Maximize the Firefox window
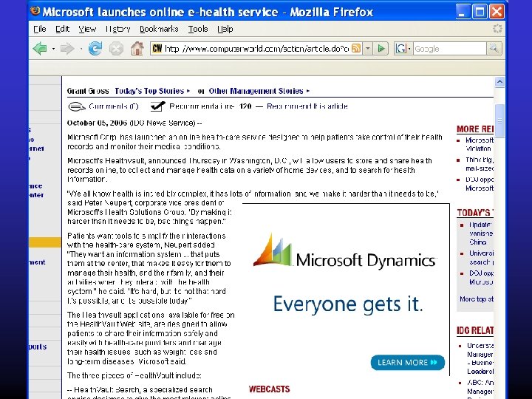Viewport: 532px width, 399px height. (x=480, y=12)
